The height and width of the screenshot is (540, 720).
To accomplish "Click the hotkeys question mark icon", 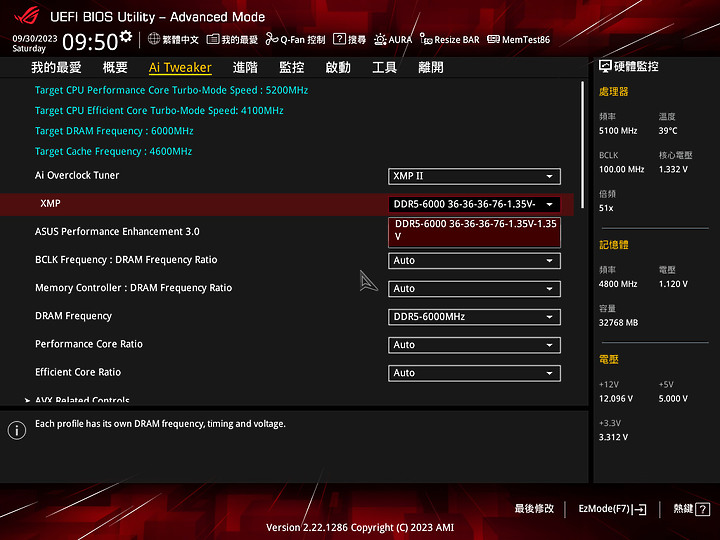I will (x=703, y=509).
